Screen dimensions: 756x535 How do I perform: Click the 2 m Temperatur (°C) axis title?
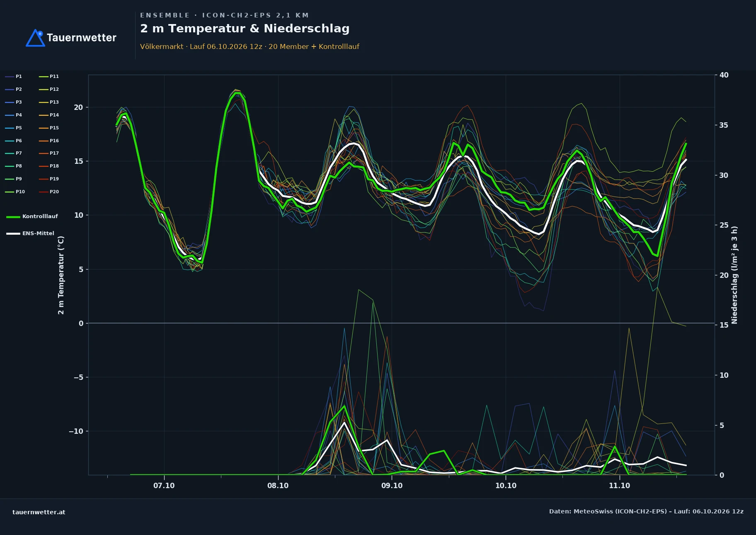click(x=61, y=275)
